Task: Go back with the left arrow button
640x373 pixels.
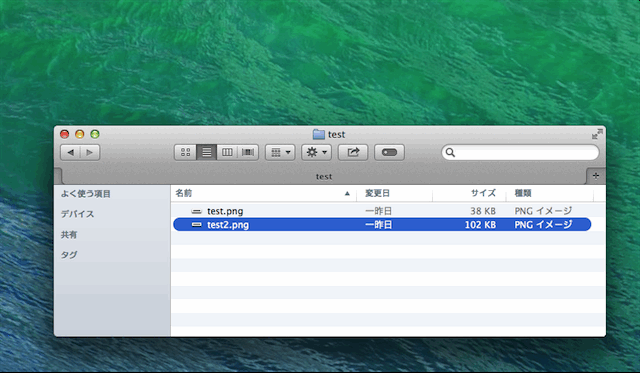Action: click(70, 152)
